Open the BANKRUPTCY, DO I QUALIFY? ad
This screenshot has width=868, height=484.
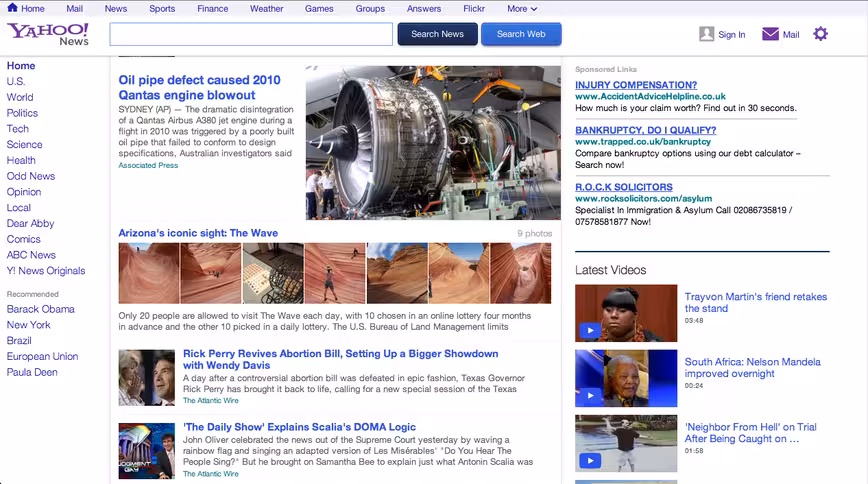(x=645, y=130)
